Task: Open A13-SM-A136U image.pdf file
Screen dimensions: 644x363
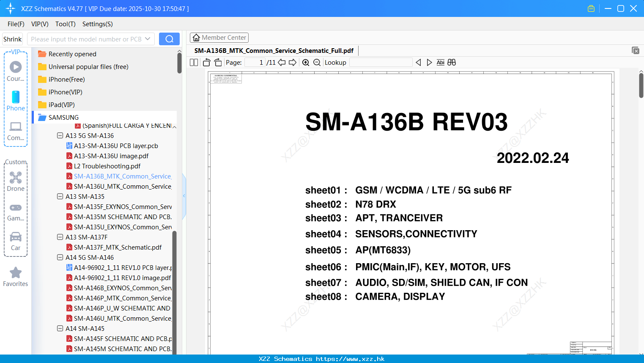Action: pos(107,156)
